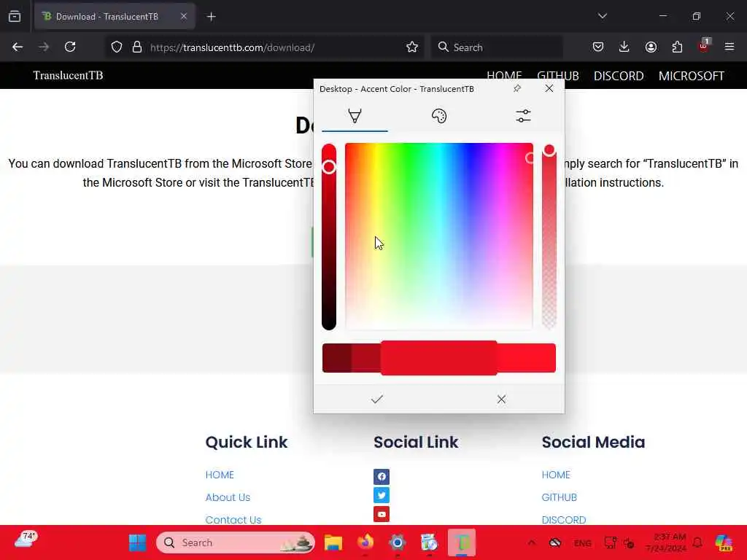747x560 pixels.
Task: Click the uBlock extension icon
Action: pyautogui.click(x=704, y=46)
